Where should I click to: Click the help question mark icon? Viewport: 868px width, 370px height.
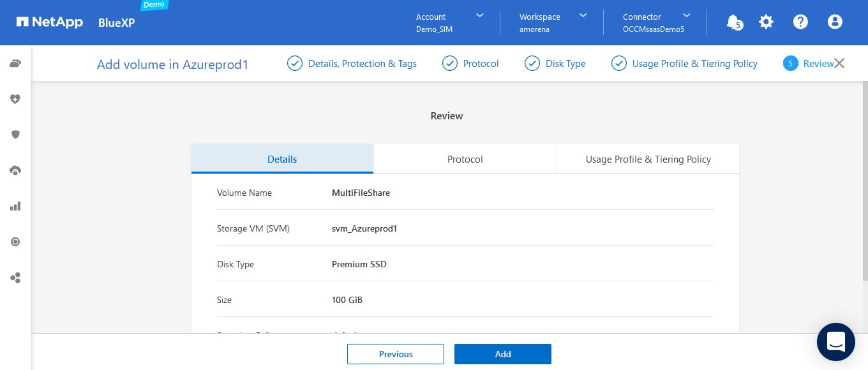(800, 22)
